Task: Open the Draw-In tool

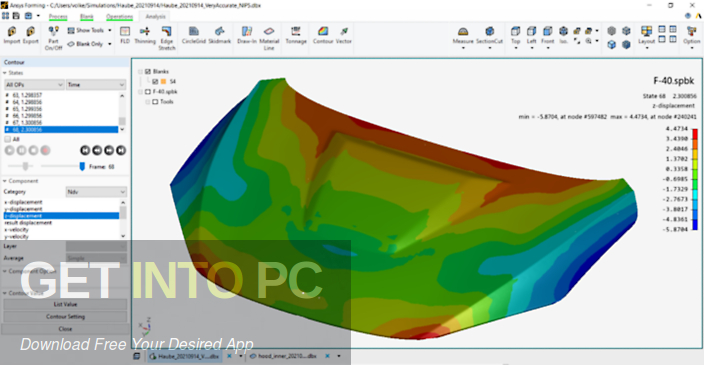Action: click(246, 35)
